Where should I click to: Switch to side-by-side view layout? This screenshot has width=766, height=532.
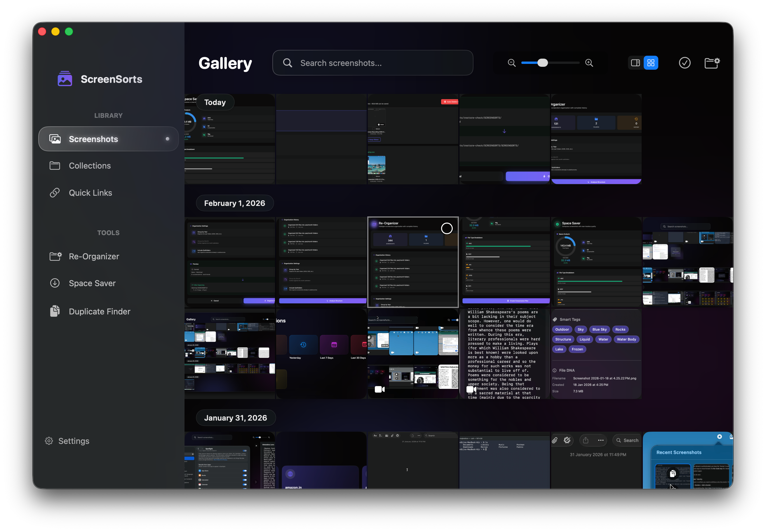(635, 63)
